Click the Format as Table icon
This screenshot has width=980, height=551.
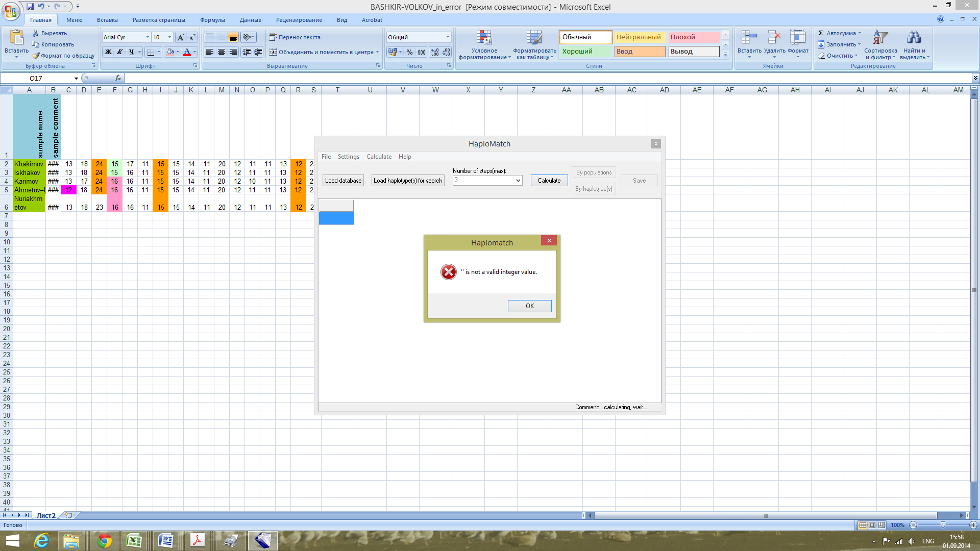click(x=534, y=38)
